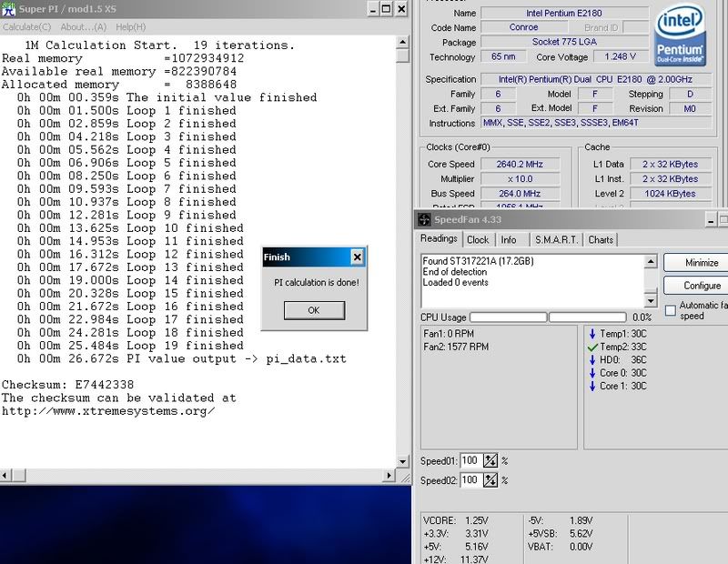Viewport: 728px width, 564px height.
Task: Click the Super PI horizontal scroll-right arrow
Action: coord(389,476)
